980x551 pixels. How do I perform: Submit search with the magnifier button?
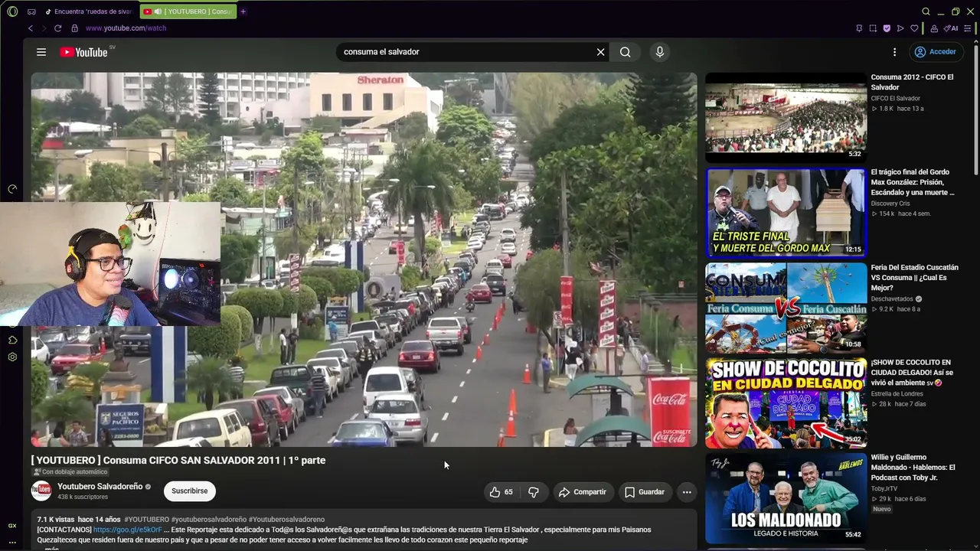[x=626, y=52]
